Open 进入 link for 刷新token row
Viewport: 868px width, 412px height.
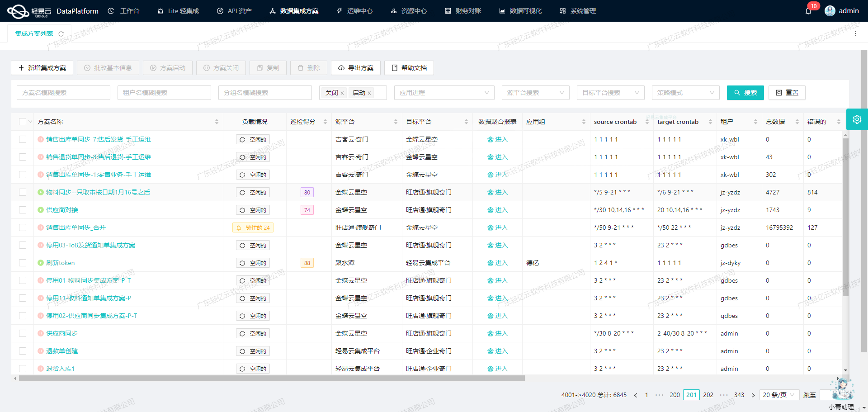pos(497,263)
